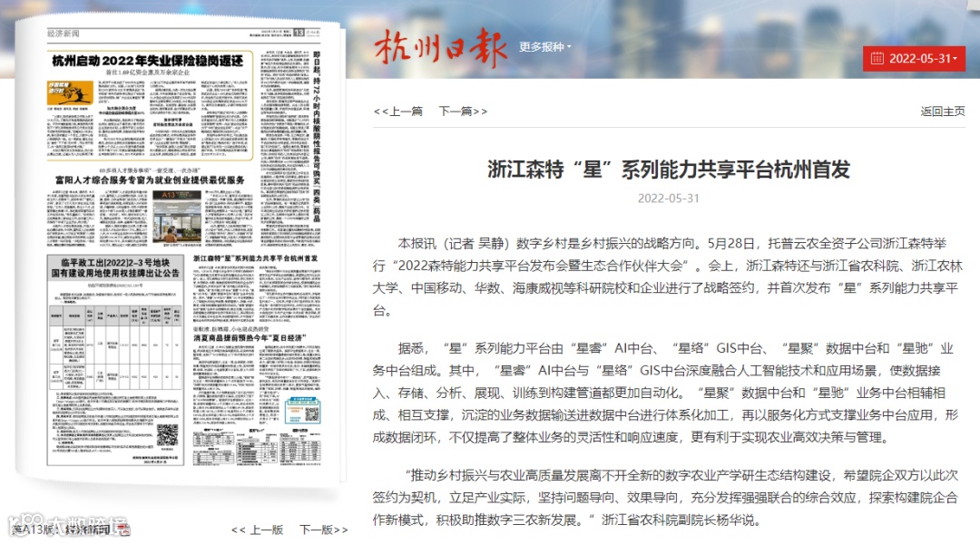Click the data tables below 消夏商品 article
Screen dimensions: 980x544
pyautogui.click(x=257, y=446)
